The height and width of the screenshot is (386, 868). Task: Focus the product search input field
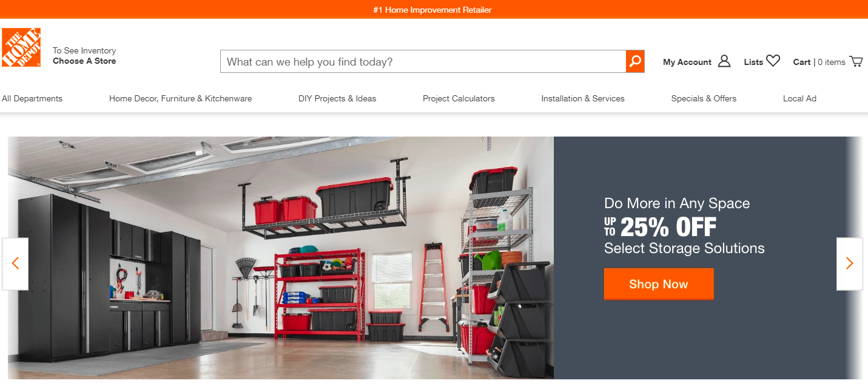coord(423,61)
